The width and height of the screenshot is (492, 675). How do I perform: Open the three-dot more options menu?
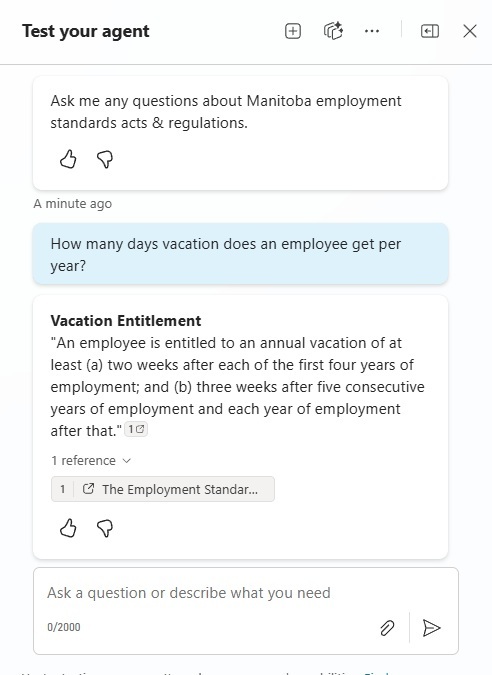(372, 31)
